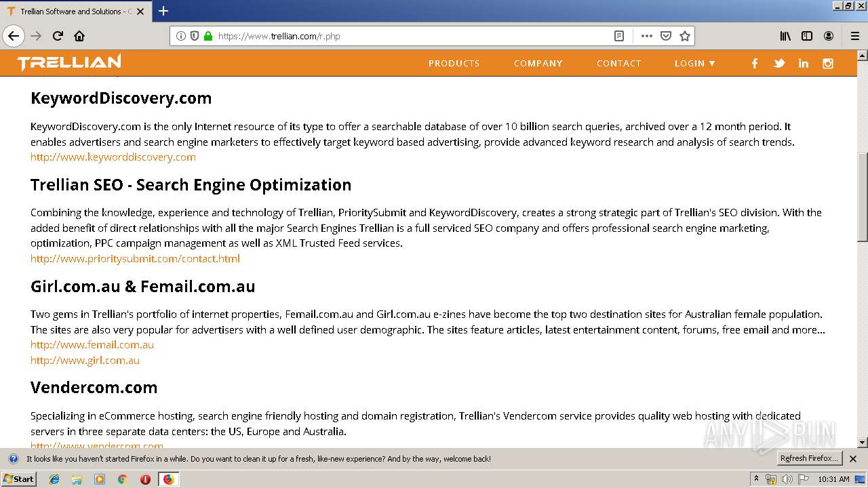Open the vendercom.com link
The height and width of the screenshot is (488, 868).
pyautogui.click(x=97, y=446)
